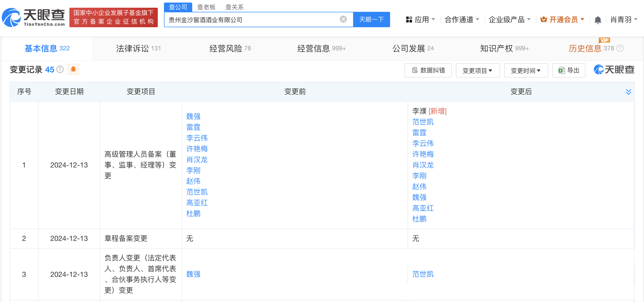Open 许艳梅 link in 变更后 column
The width and height of the screenshot is (644, 302).
423,154
